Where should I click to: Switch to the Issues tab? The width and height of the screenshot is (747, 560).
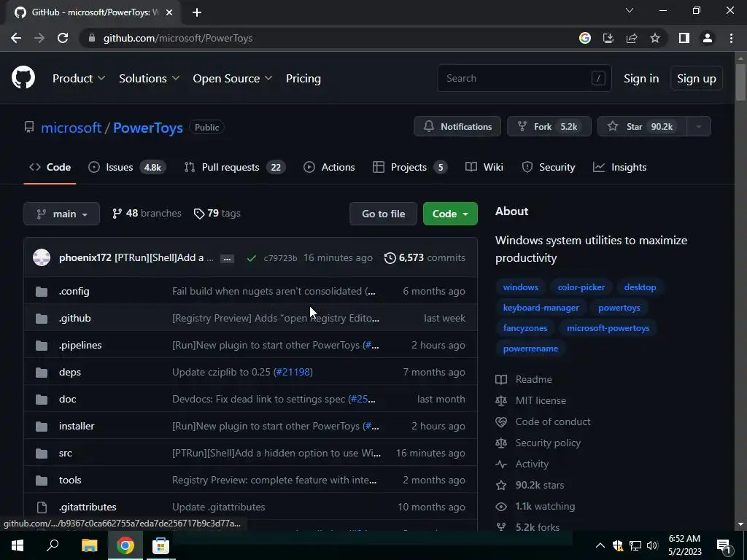pos(127,167)
